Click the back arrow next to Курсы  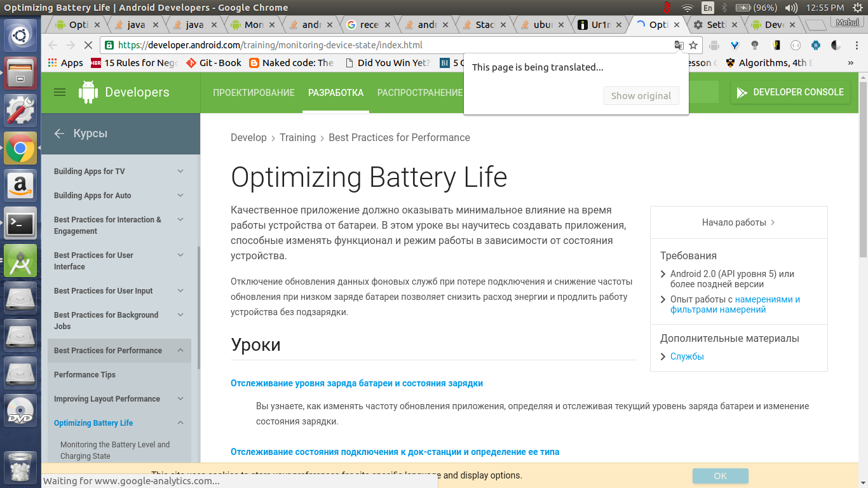point(59,133)
